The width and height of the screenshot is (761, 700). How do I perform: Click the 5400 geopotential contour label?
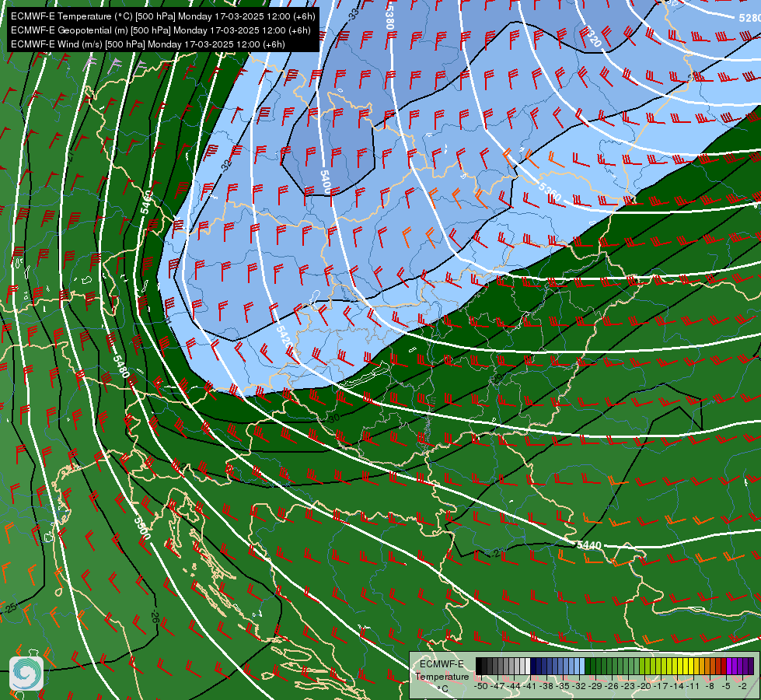(x=325, y=182)
